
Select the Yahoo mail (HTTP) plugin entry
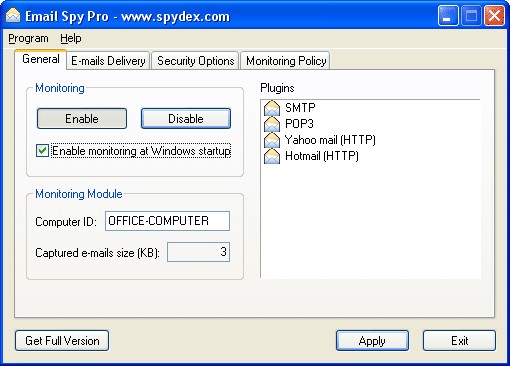click(320, 140)
